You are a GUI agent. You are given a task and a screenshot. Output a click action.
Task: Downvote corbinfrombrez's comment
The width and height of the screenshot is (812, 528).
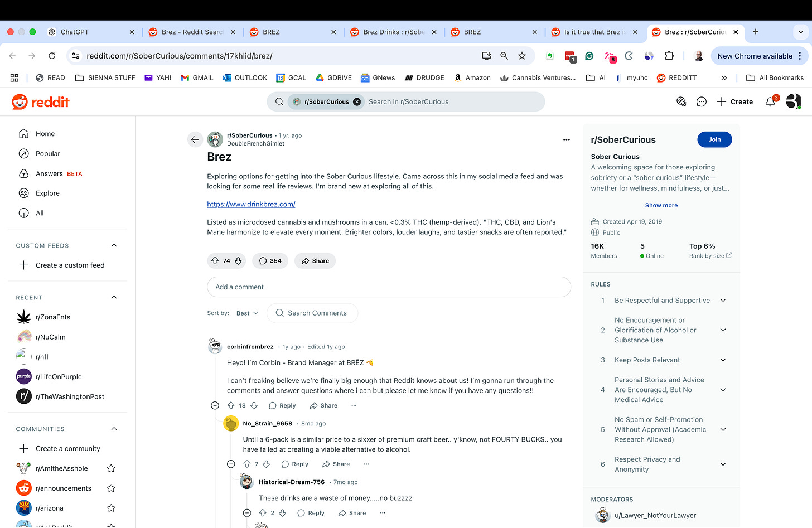pos(254,405)
